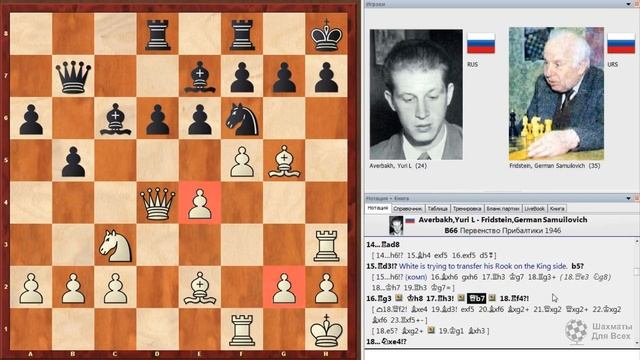The height and width of the screenshot is (360, 640).
Task: Open diagram icon right after highlighted Qb7
Action: (x=492, y=298)
